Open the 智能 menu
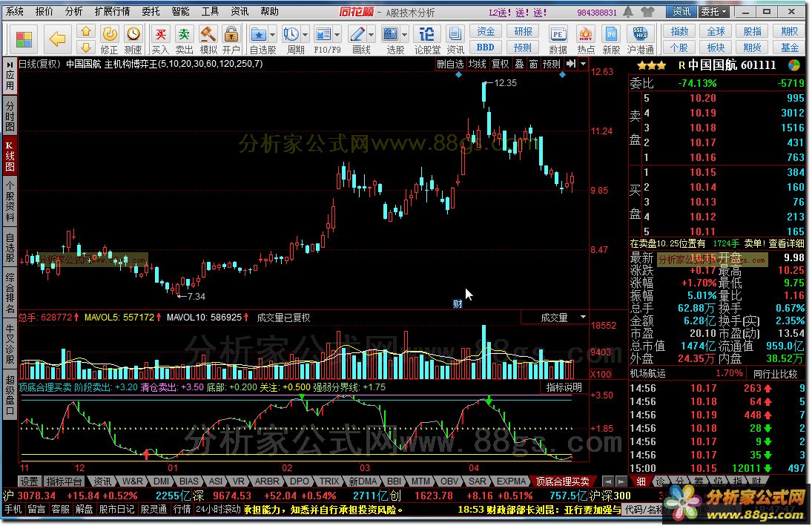 (x=180, y=11)
